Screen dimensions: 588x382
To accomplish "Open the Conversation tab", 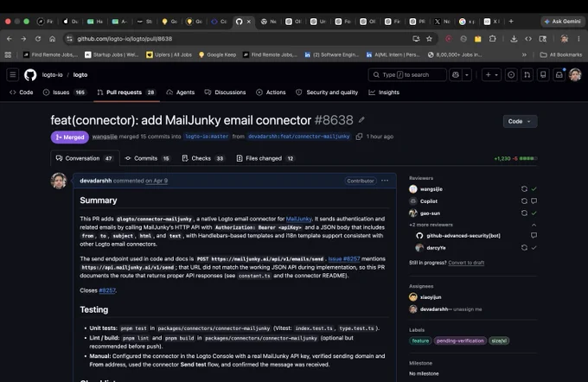I will tap(85, 158).
